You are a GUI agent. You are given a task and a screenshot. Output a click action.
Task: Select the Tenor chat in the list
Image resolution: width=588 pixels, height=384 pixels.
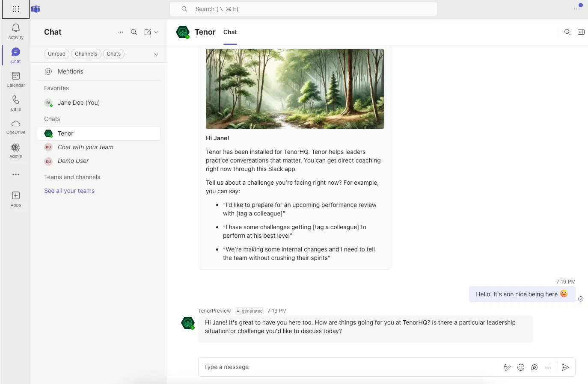point(99,133)
